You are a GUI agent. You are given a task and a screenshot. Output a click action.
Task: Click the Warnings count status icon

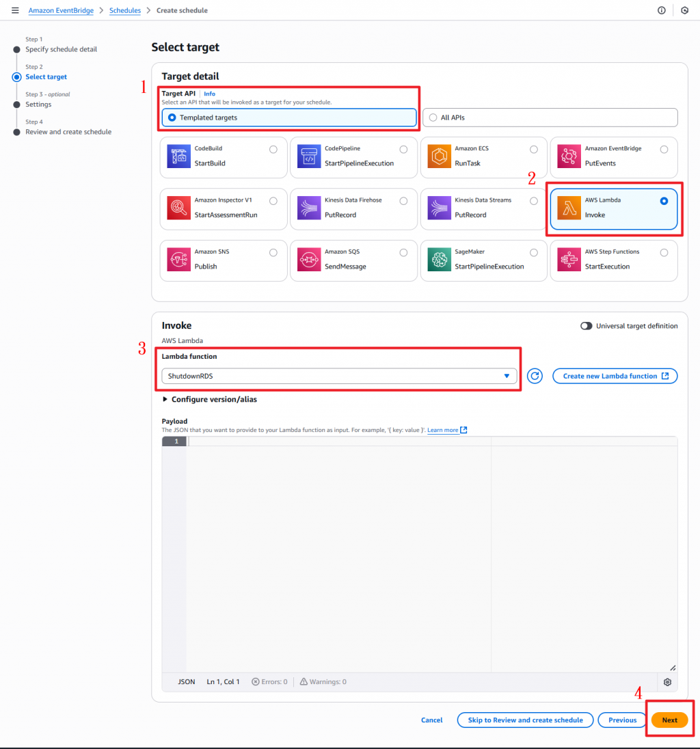[x=304, y=681]
